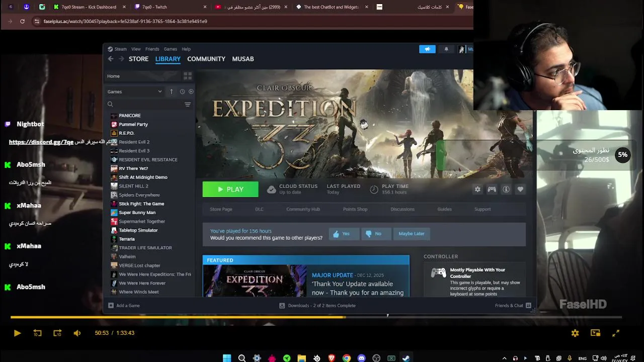This screenshot has width=644, height=362.
Task: Click the Steam announcements megaphone icon
Action: point(427,49)
